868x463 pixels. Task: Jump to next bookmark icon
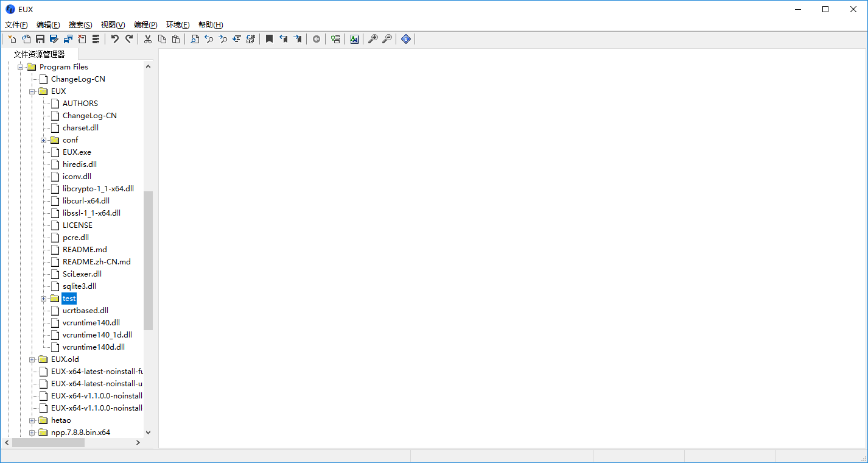(298, 39)
